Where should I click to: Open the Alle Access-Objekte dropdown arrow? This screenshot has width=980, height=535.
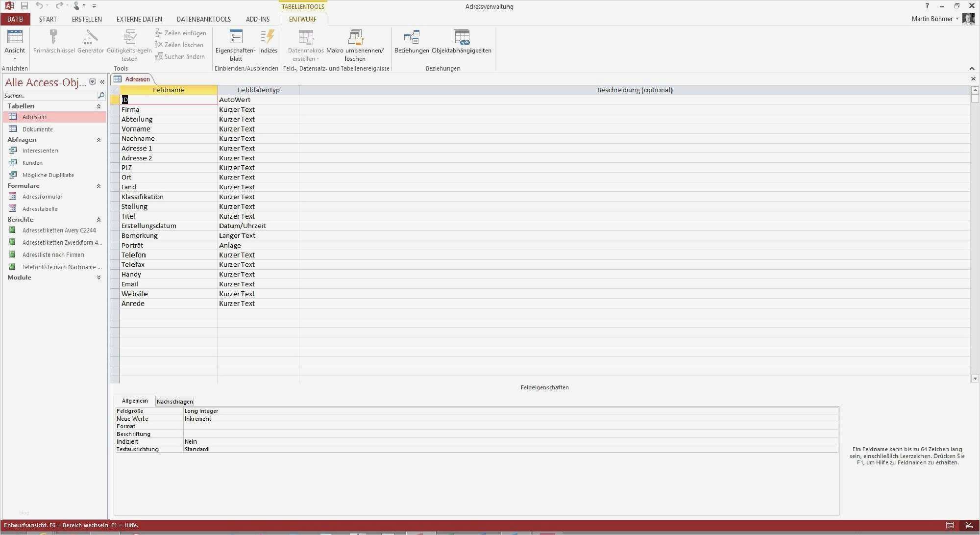click(x=92, y=82)
